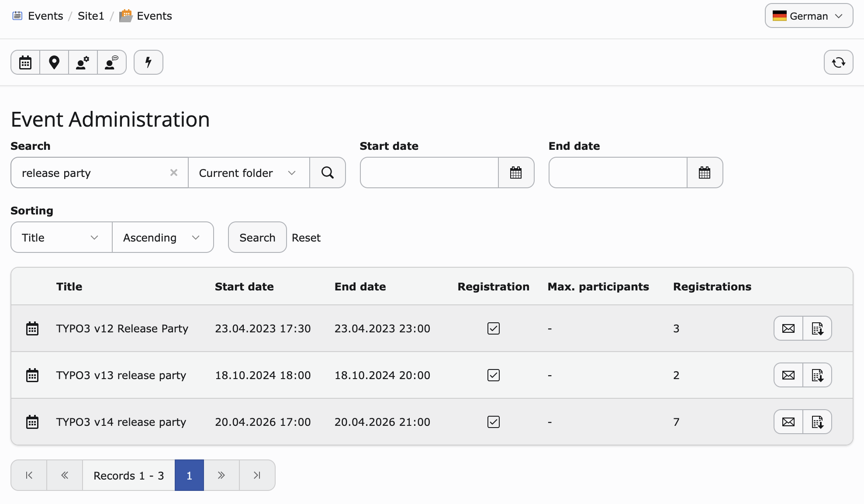Export registrations for TYPO3 v14 release party
This screenshot has height=504, width=864.
817,422
